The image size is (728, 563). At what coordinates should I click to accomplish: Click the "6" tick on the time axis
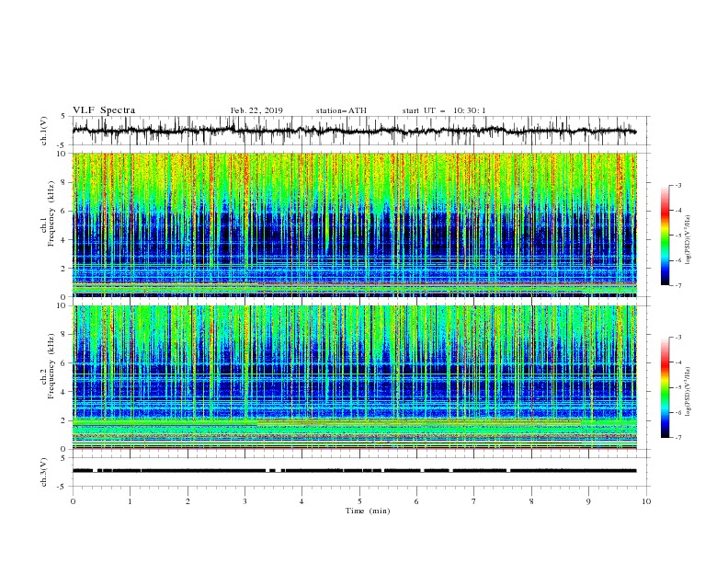click(x=416, y=501)
